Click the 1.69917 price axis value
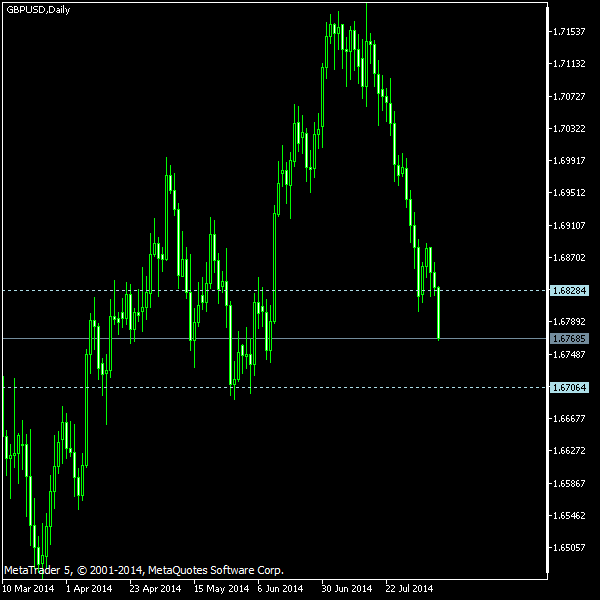 (569, 160)
